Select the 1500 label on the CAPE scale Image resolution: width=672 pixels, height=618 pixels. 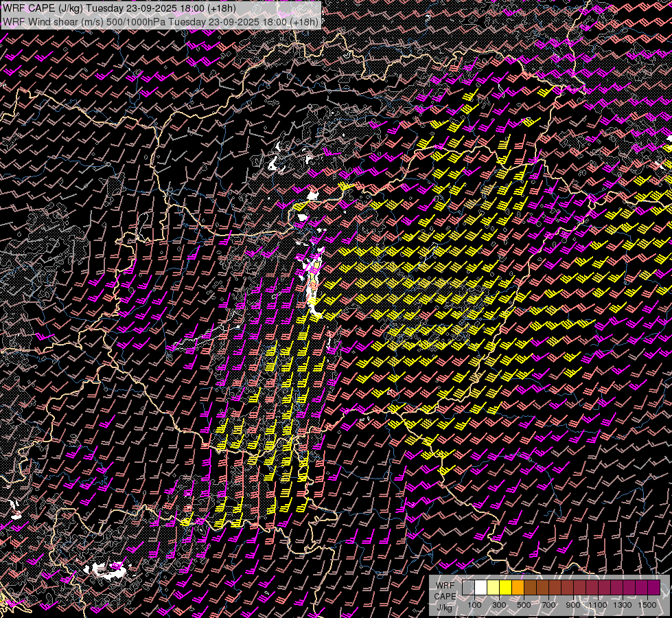[647, 605]
